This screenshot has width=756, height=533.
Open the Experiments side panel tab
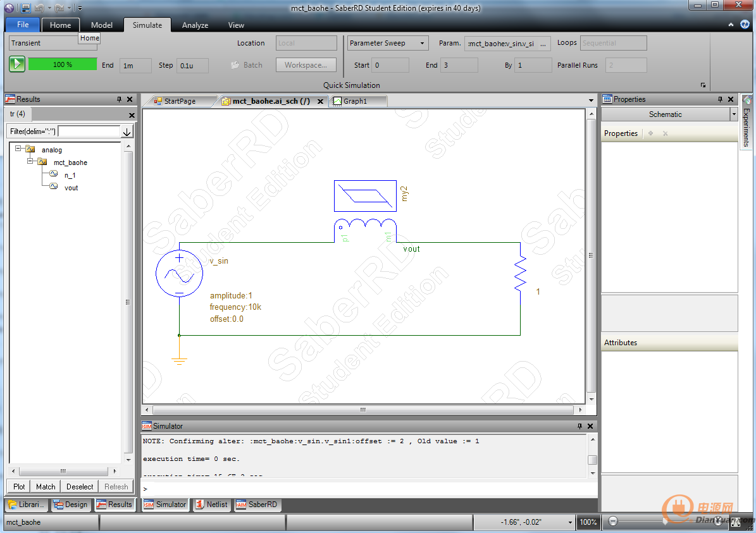click(x=747, y=122)
